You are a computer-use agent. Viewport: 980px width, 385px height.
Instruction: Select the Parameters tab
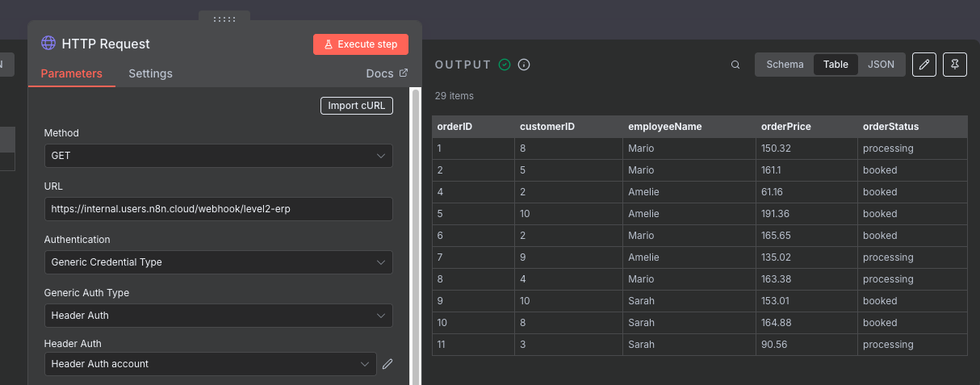[71, 73]
